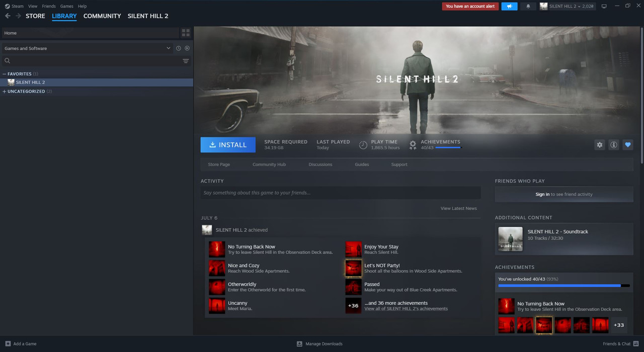Click the 40/43 unlocked progress bar
This screenshot has height=352, width=644.
(x=564, y=286)
